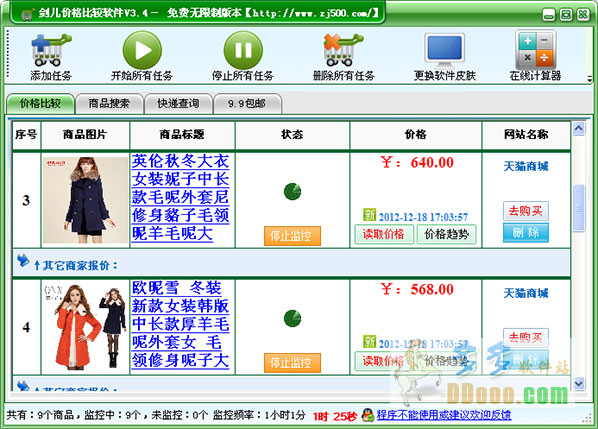Switch to the 9.9包邮 tab

(247, 103)
